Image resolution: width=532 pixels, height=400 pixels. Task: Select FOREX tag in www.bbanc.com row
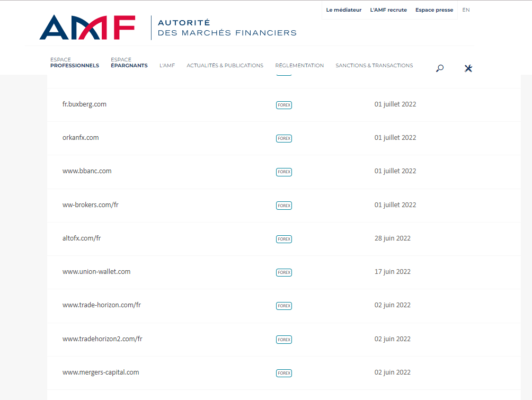pyautogui.click(x=283, y=172)
